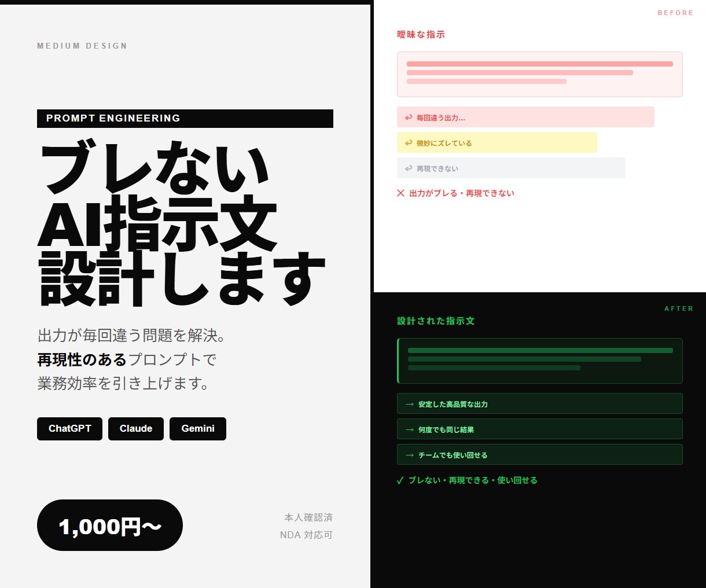The width and height of the screenshot is (706, 588).
Task: Click the 再現できない gray row
Action: pos(511,168)
